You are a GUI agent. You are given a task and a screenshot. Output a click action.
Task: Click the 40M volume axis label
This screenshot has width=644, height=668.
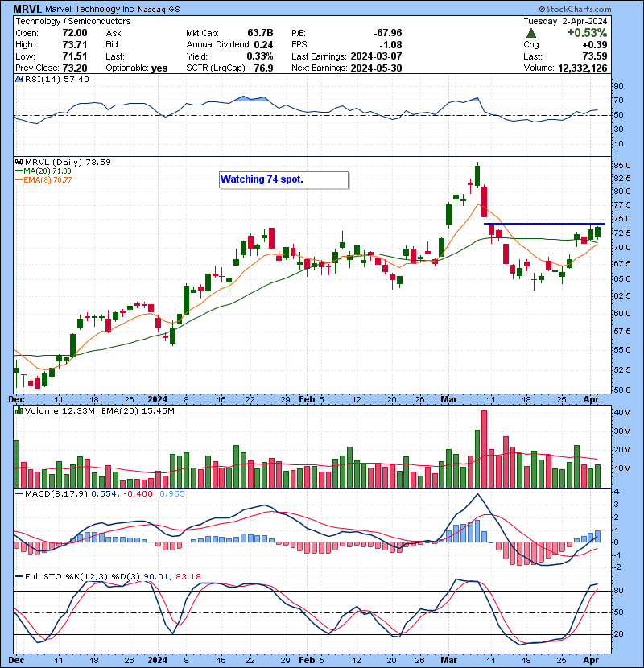pos(622,413)
